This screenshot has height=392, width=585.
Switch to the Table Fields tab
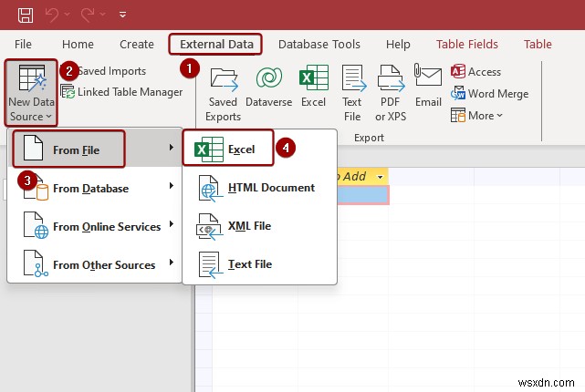pyautogui.click(x=467, y=45)
